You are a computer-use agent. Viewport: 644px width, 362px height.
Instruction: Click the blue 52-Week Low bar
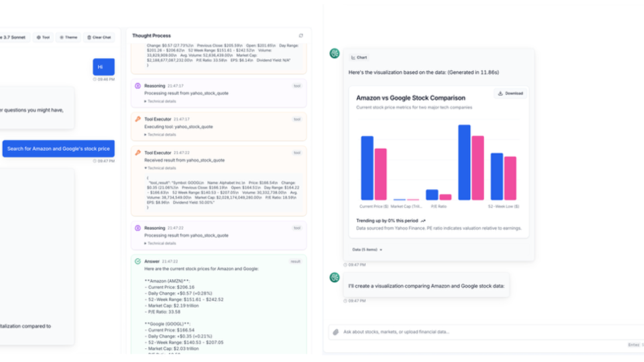(x=497, y=176)
